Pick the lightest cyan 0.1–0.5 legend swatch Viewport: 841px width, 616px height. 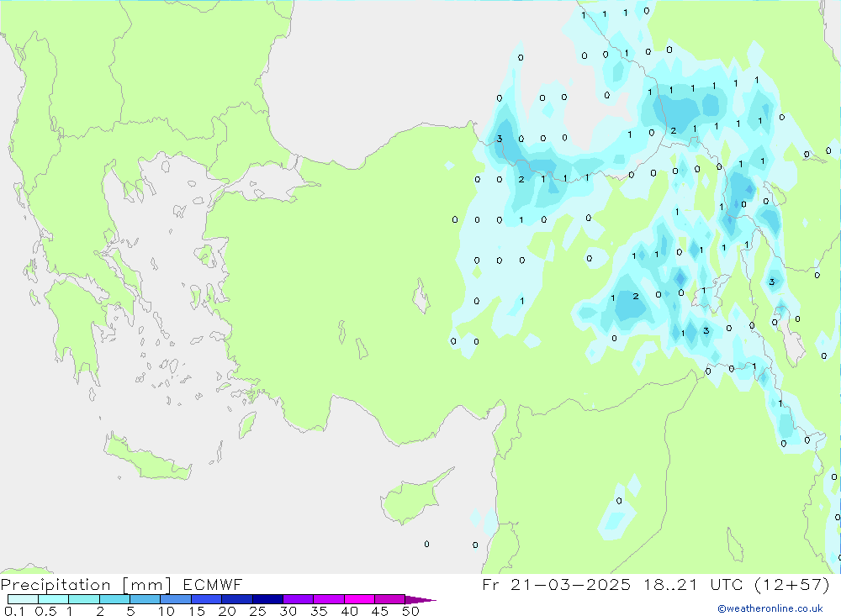click(x=23, y=599)
